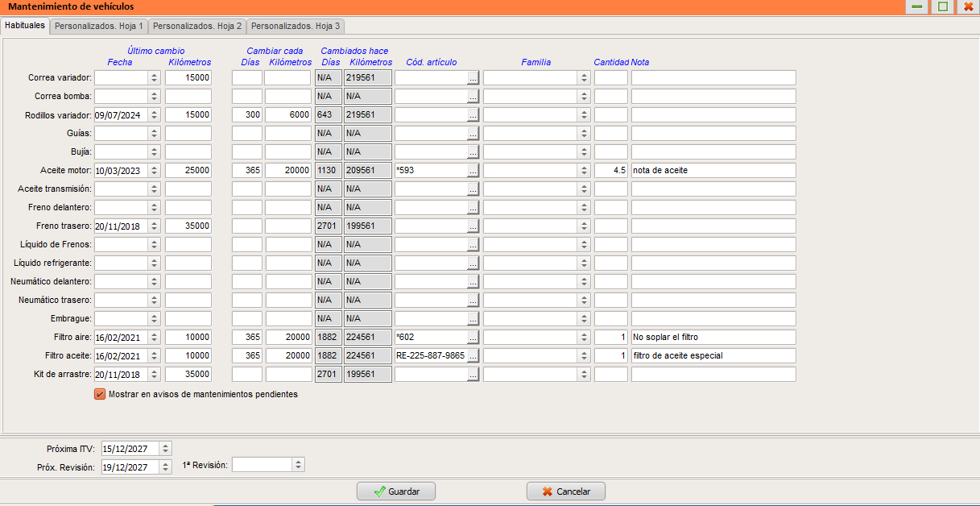Viewport: 980px width, 506px height.
Task: Open article lookup for Neumático trasero
Action: [x=473, y=301]
